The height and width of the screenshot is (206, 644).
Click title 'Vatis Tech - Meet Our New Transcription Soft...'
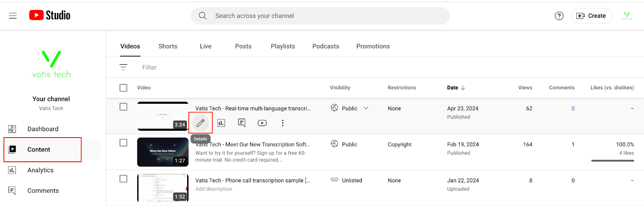[252, 144]
